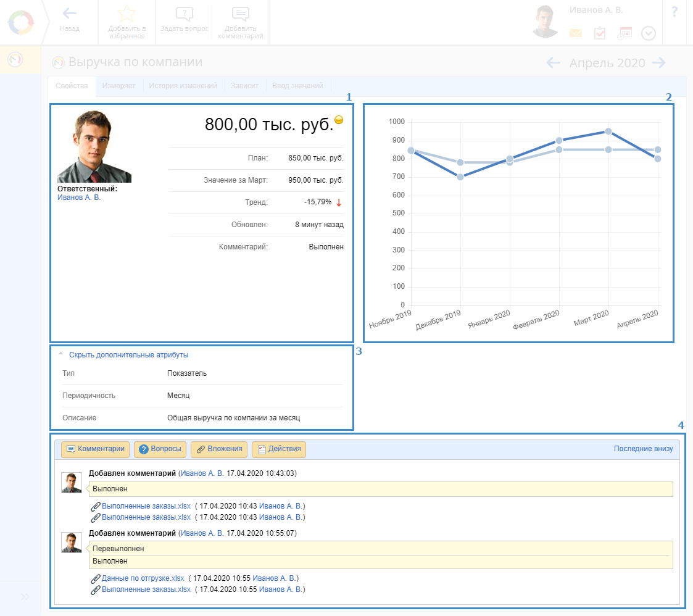Open the tasks checklist icon in header

(x=600, y=33)
